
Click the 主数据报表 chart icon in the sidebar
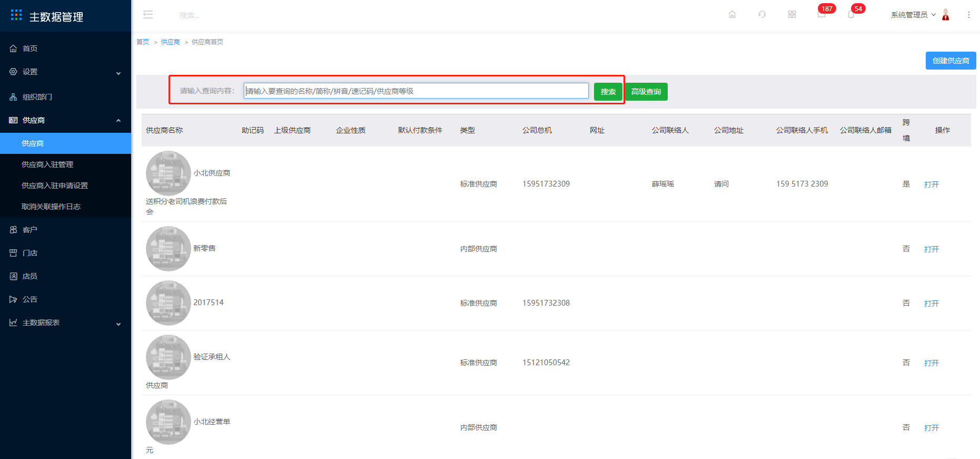(13, 323)
